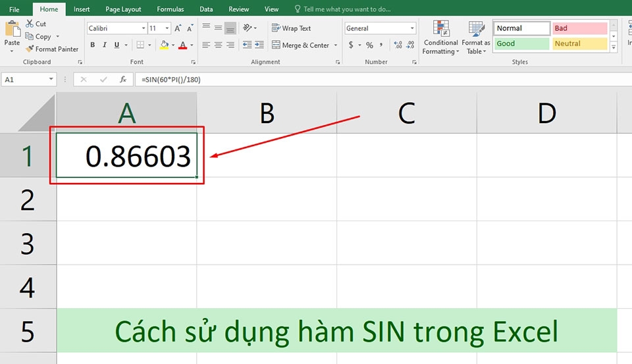This screenshot has height=364, width=632.
Task: Increase cell indent
Action: point(259,45)
